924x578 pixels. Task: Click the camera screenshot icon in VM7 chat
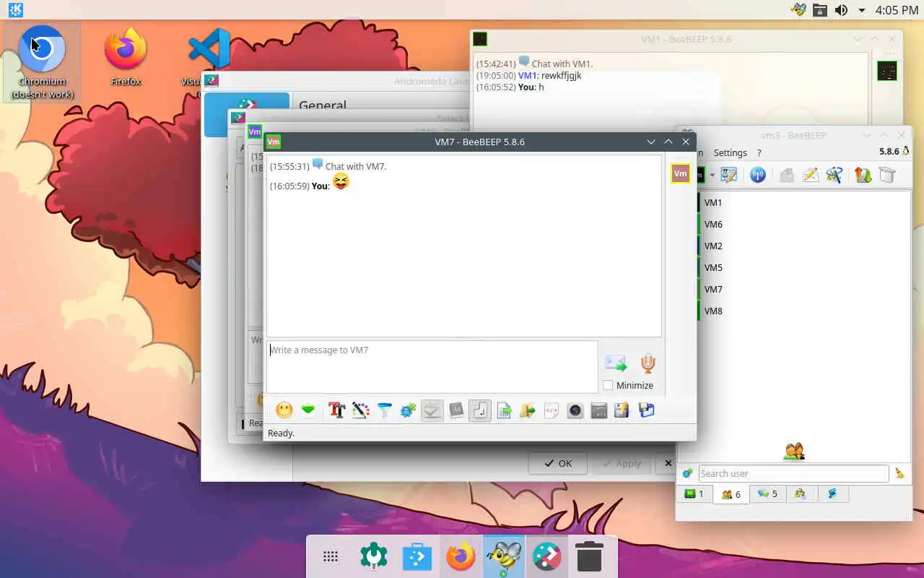click(575, 410)
